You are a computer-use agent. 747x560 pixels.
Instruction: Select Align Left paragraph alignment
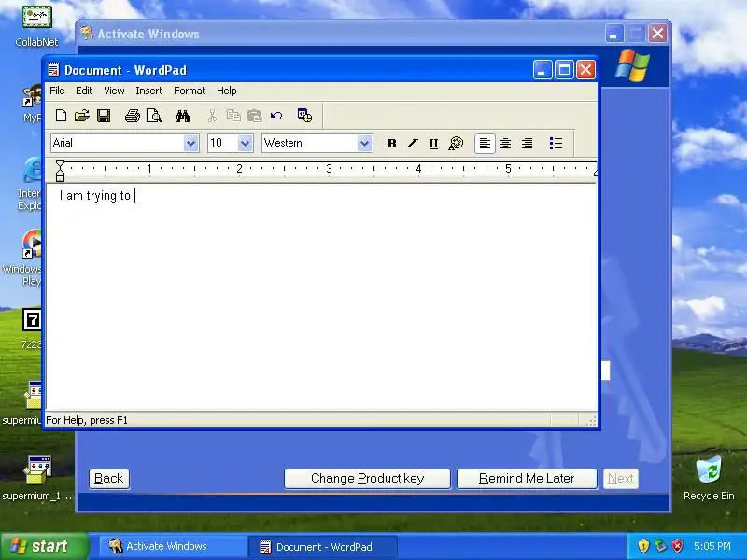point(485,144)
